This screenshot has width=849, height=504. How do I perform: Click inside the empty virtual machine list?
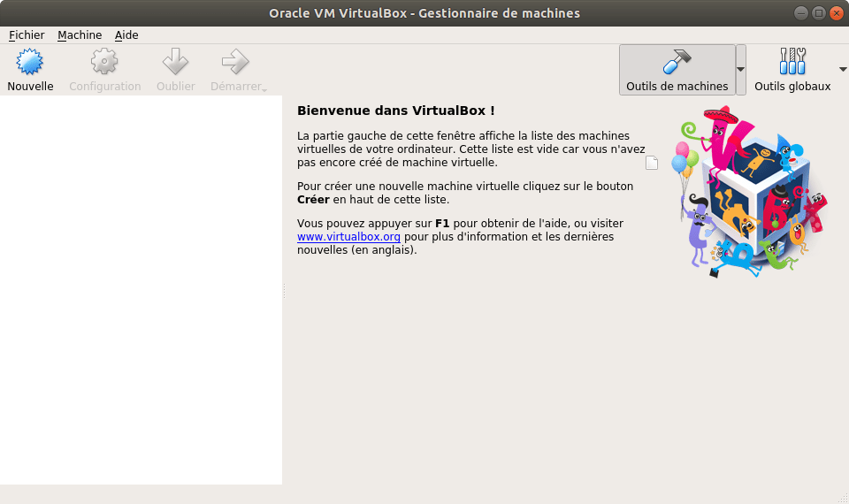(x=141, y=290)
